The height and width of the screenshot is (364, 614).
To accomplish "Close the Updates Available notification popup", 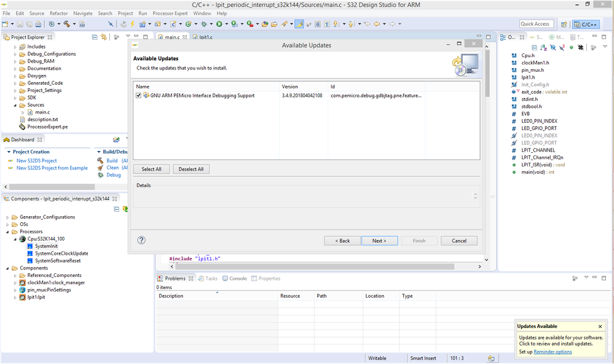I will [x=600, y=327].
